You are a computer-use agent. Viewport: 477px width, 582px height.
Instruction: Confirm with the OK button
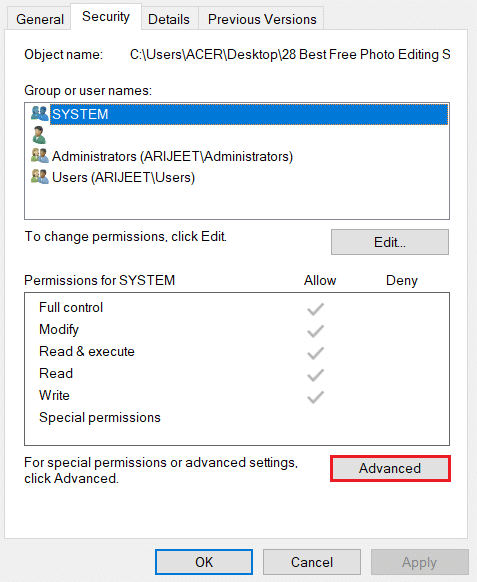(204, 562)
